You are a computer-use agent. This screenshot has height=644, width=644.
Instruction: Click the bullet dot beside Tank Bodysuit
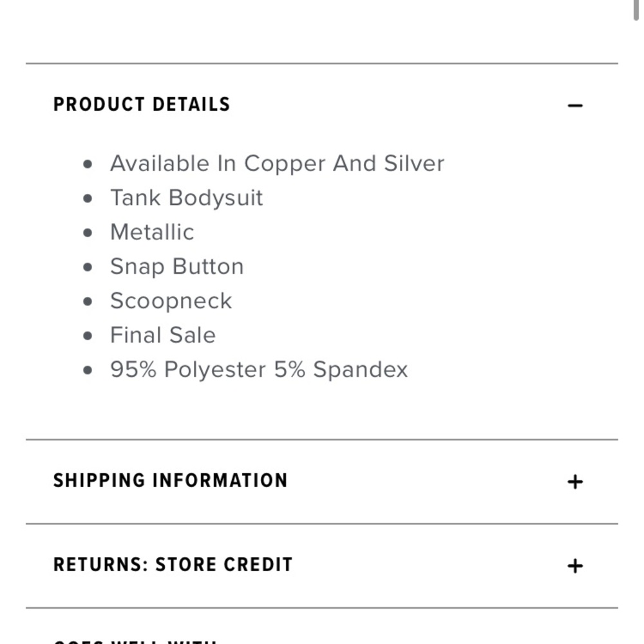point(88,198)
